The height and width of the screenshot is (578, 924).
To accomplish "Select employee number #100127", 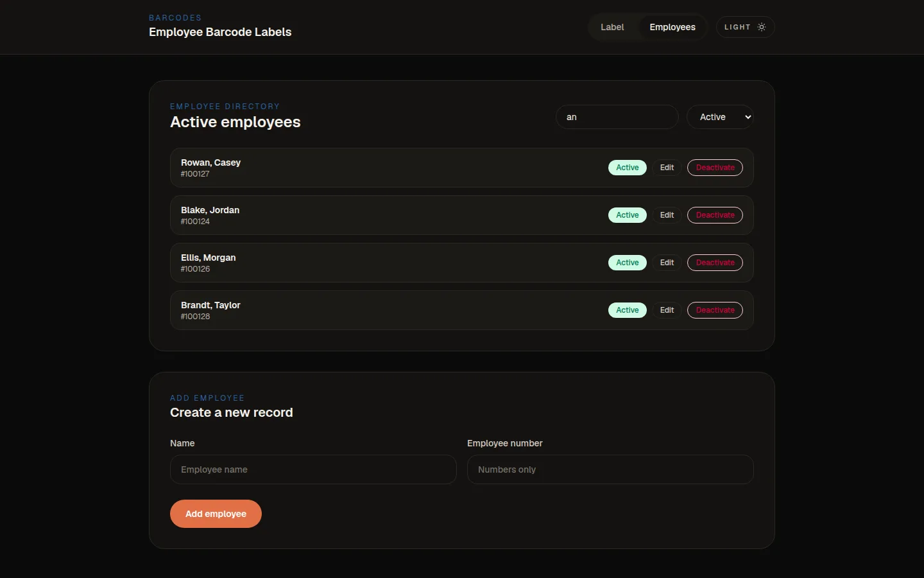I will tap(195, 174).
